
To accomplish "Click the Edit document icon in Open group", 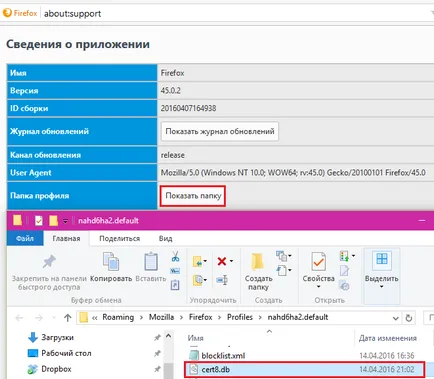I will pos(344,271).
